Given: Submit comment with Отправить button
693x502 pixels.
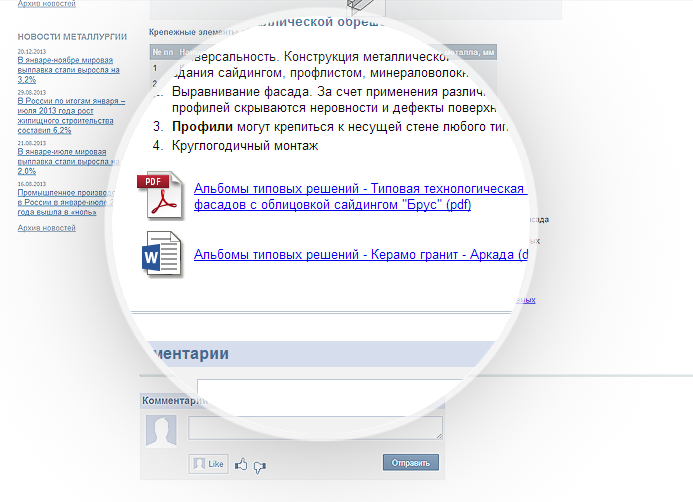Looking at the screenshot, I should pos(411,463).
